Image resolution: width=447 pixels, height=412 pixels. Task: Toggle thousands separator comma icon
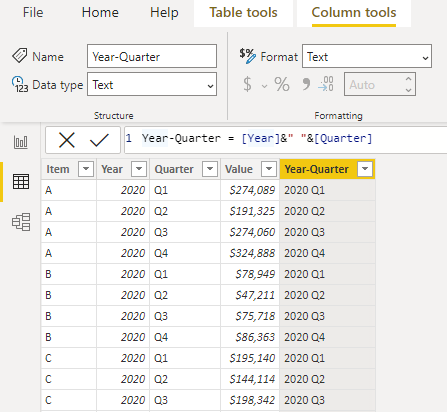pyautogui.click(x=306, y=84)
